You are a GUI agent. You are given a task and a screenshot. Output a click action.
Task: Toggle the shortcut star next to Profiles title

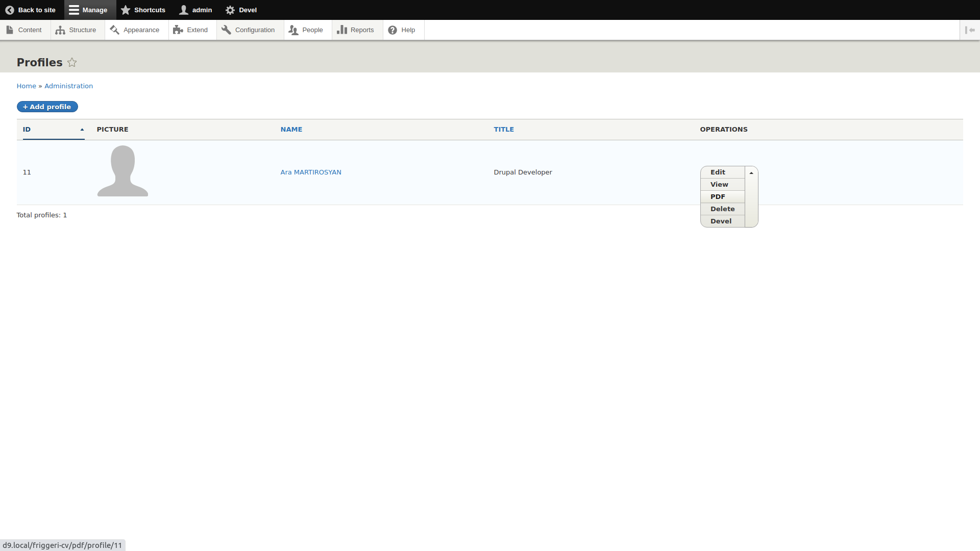72,62
